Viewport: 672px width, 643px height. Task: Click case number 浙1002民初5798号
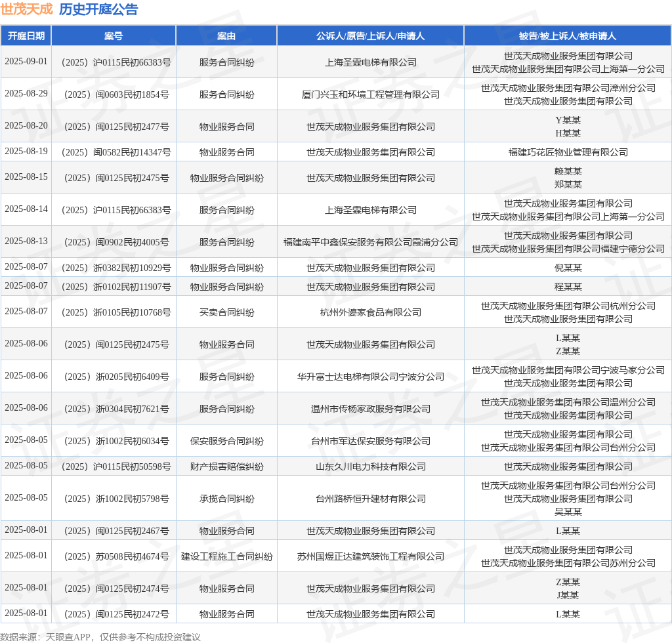point(116,499)
